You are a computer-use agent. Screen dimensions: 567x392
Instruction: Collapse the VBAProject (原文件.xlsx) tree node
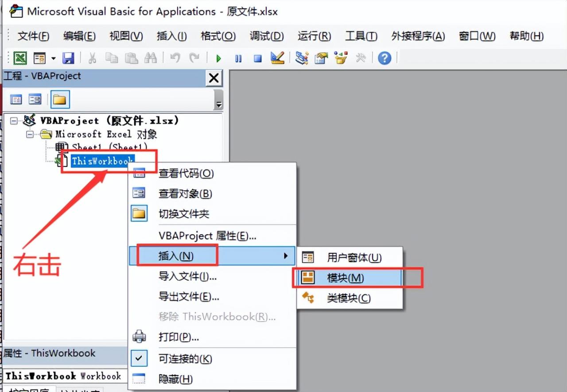coord(14,120)
